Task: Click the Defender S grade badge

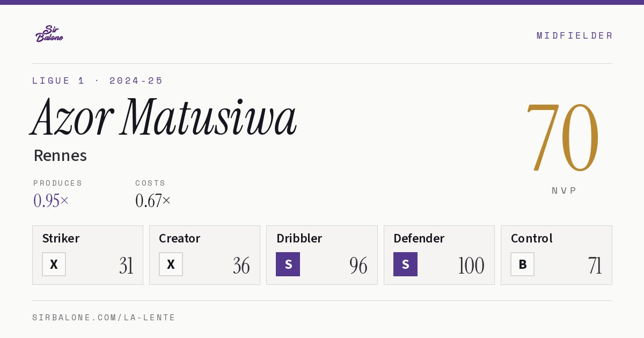Action: [x=405, y=264]
